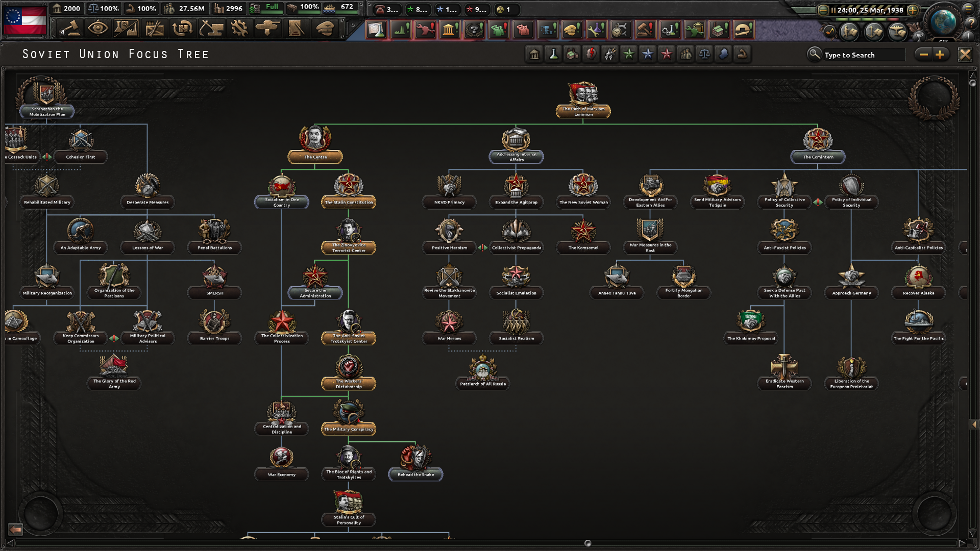Screen dimensions: 980x551
Task: Click the game speed indicator bar
Action: pos(868,19)
